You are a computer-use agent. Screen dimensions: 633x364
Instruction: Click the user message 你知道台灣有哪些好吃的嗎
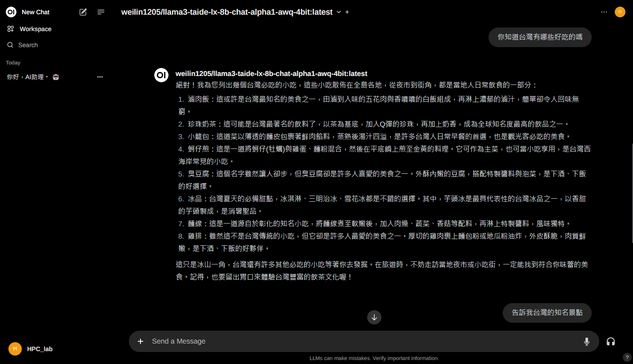[540, 37]
